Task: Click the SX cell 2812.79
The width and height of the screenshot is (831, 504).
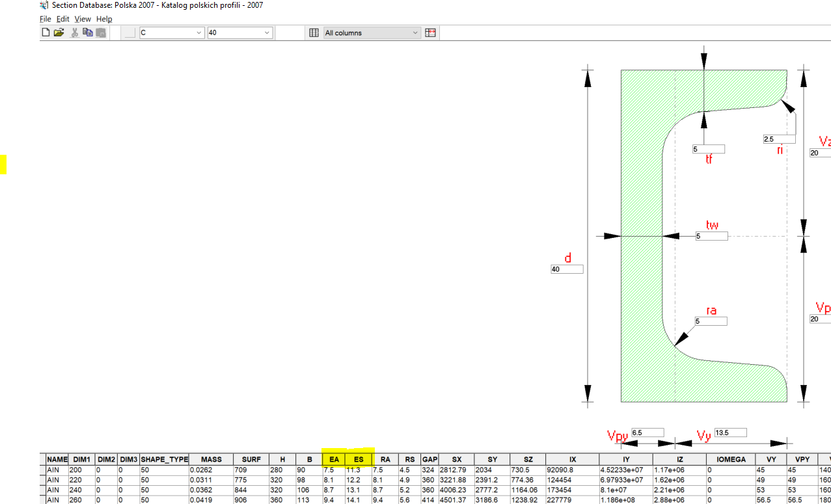Action: [456, 470]
